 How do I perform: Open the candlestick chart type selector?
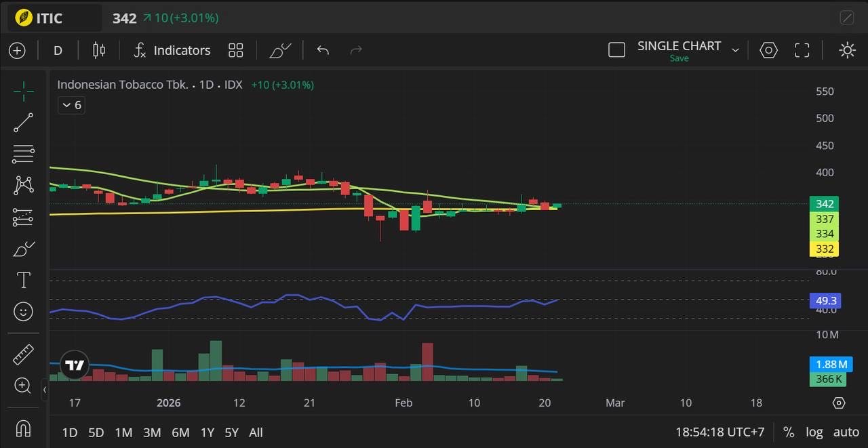point(99,50)
